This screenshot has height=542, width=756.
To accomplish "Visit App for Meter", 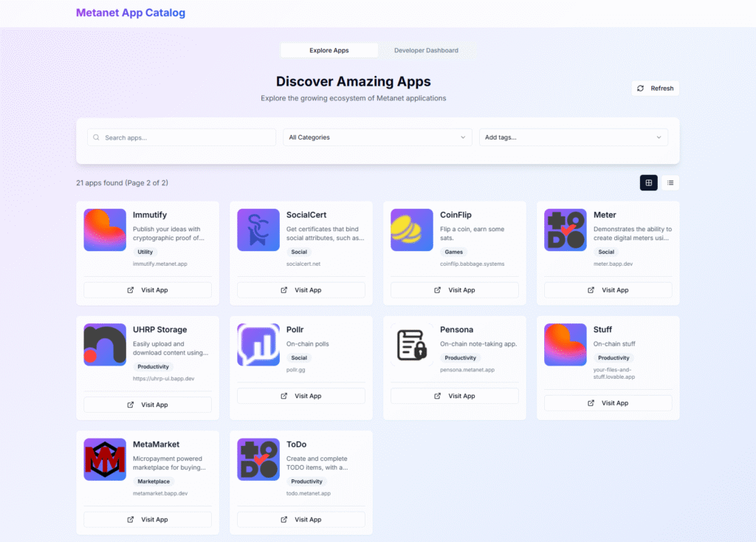I will pyautogui.click(x=608, y=290).
